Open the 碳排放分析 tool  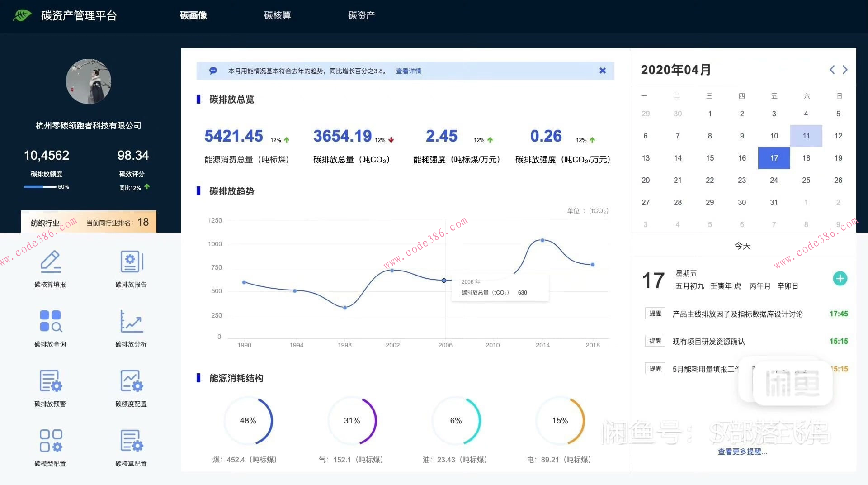point(131,328)
